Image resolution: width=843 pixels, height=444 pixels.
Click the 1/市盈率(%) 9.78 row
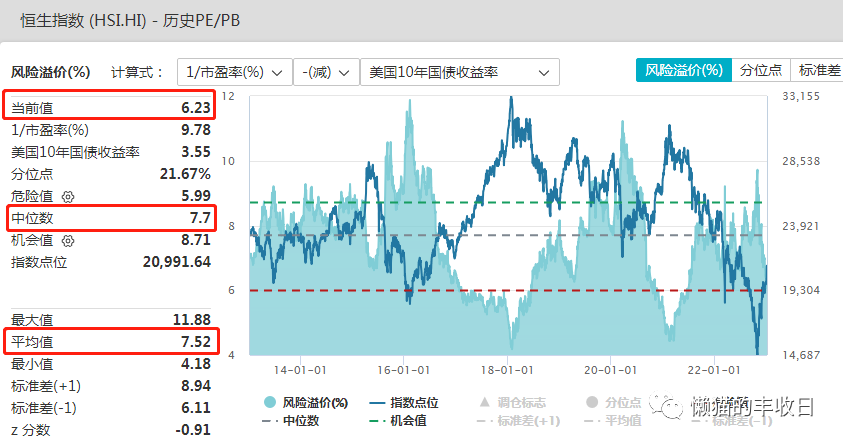pos(111,130)
